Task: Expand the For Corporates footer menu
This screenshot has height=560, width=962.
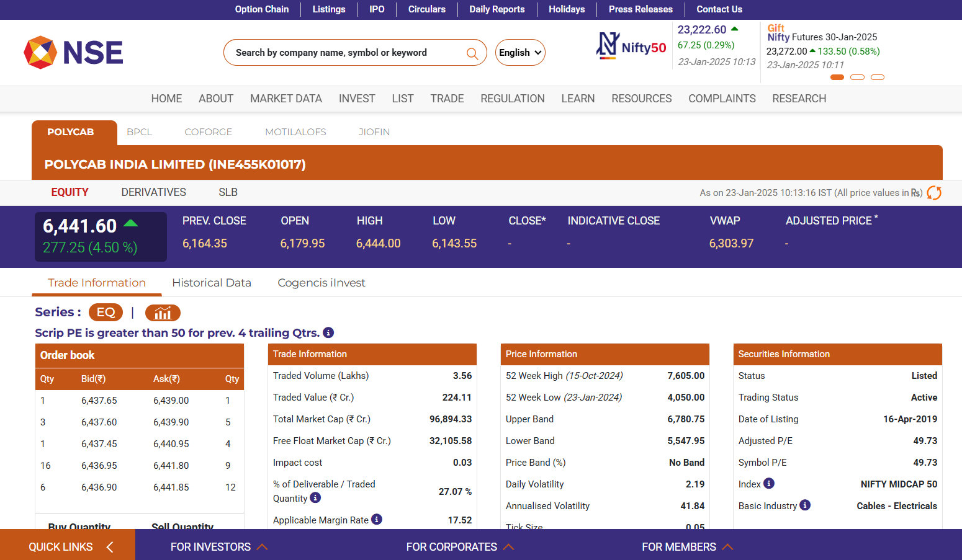Action: (x=459, y=546)
